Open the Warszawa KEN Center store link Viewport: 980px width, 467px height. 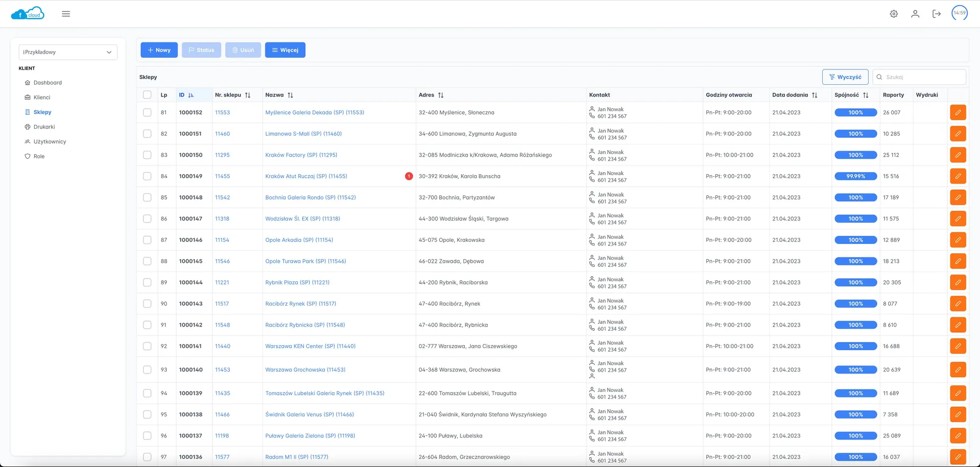click(x=310, y=346)
